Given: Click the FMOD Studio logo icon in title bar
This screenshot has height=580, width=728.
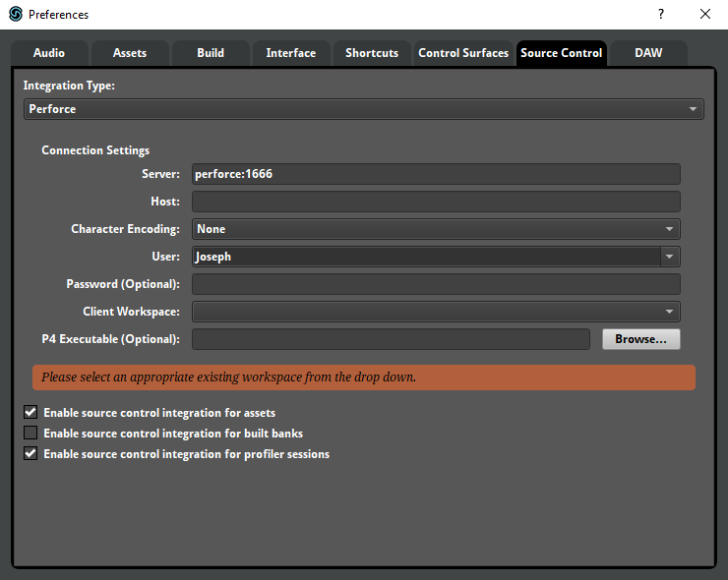Looking at the screenshot, I should [16, 15].
